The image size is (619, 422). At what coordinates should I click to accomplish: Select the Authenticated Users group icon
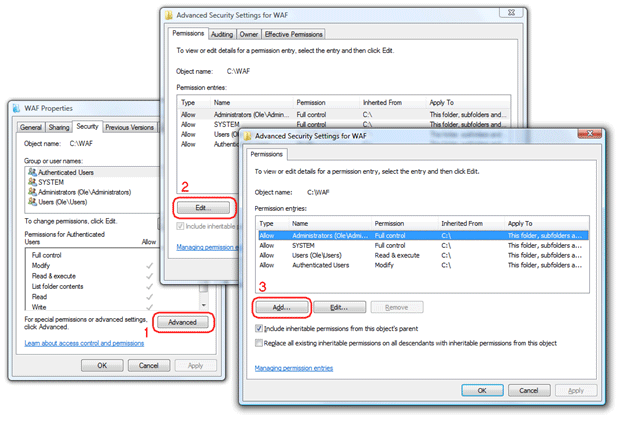[29, 172]
